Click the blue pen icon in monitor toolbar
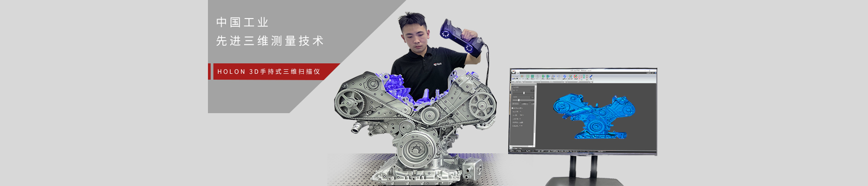868x186 pixels. click(591, 76)
